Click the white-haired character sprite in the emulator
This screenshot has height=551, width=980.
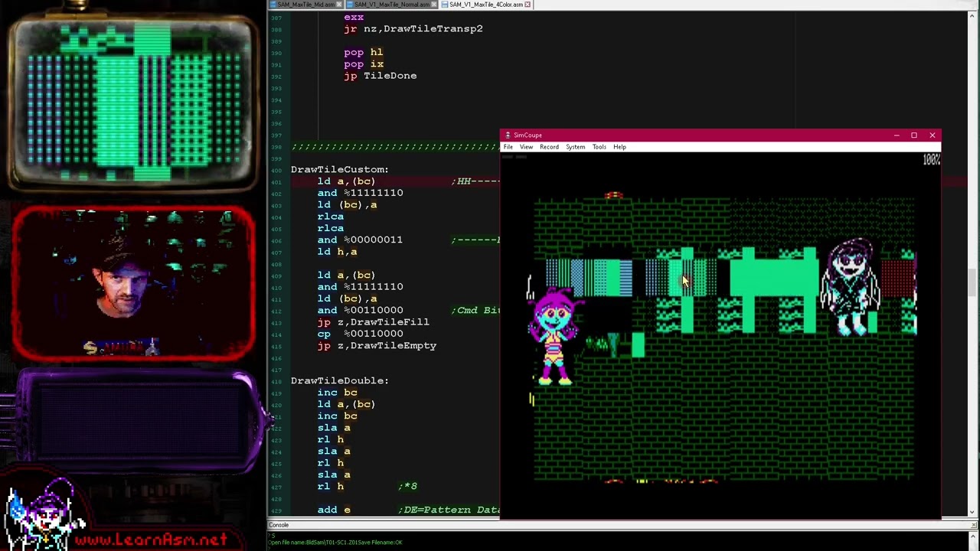tap(851, 288)
